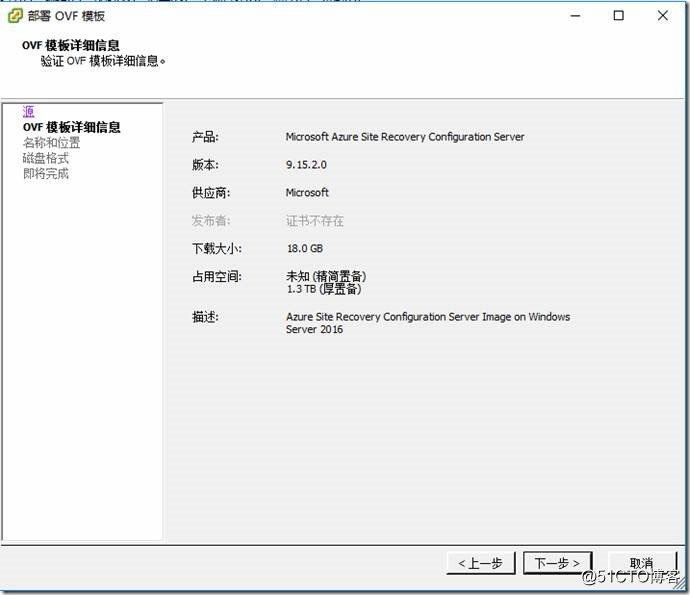Proceed with the 下一步 button
The width and height of the screenshot is (690, 595).
557,563
